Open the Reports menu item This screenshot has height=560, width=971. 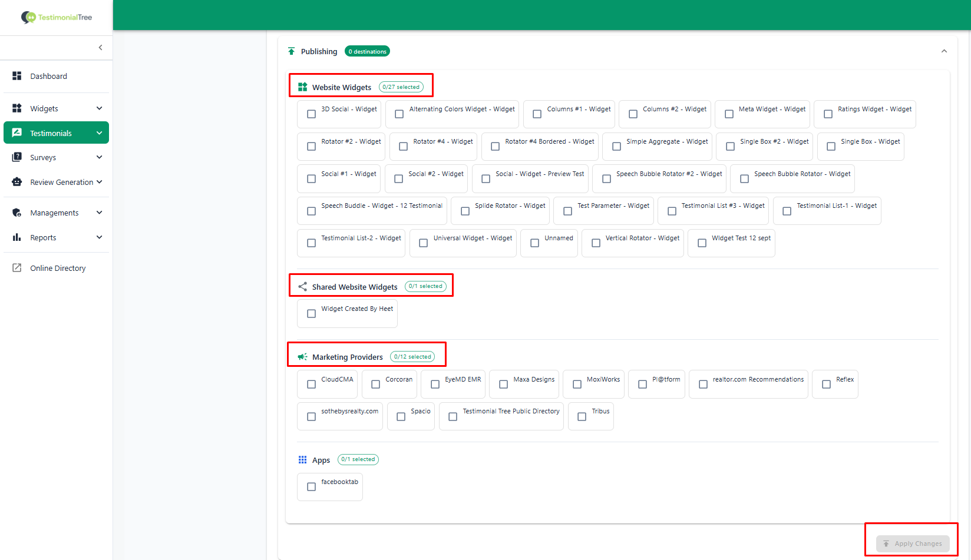click(x=57, y=237)
